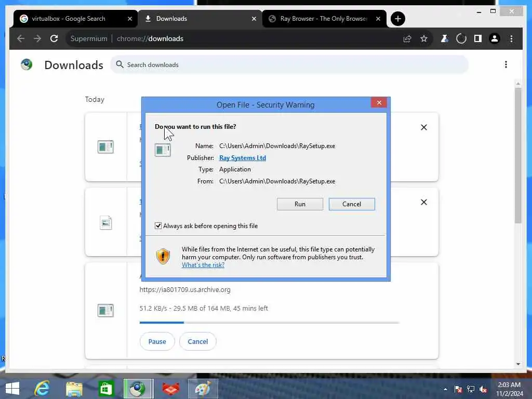Open File Explorer from the taskbar
The image size is (532, 399).
tap(74, 389)
